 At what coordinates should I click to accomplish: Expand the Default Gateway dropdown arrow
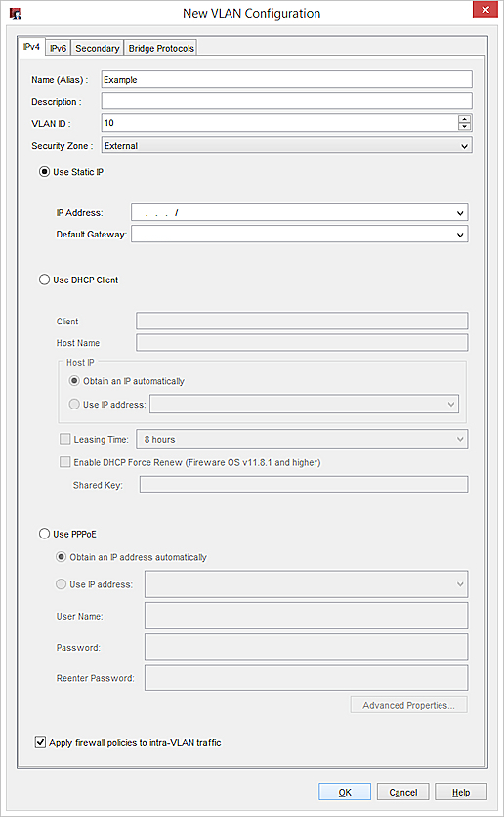tap(460, 235)
